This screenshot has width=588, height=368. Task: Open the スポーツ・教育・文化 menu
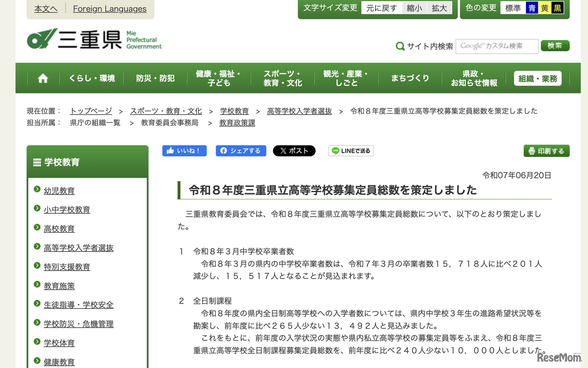(x=283, y=78)
